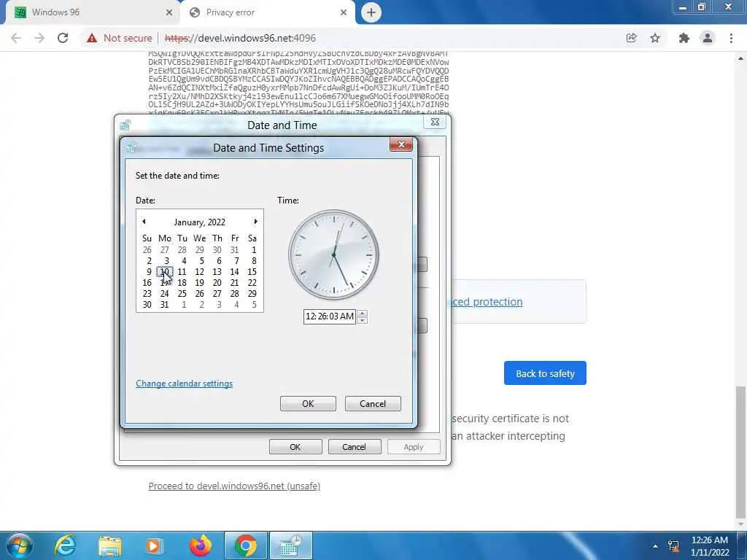Click the Not secure warning icon
This screenshot has width=747, height=560.
[92, 38]
